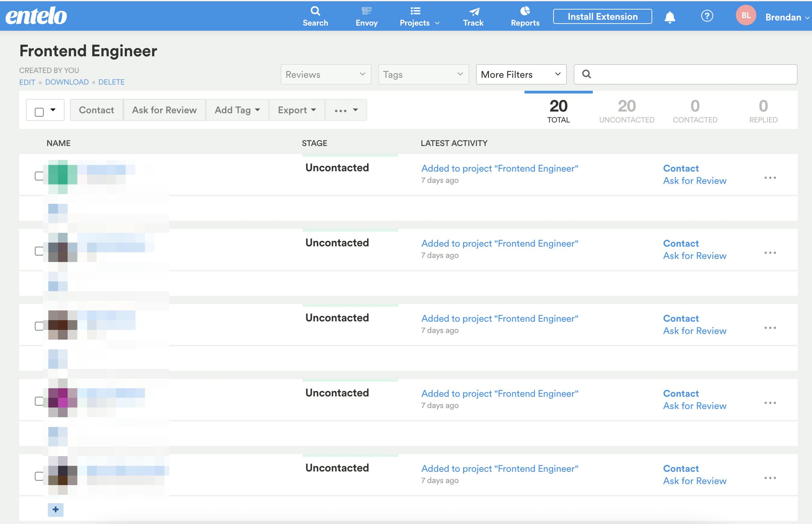Screen dimensions: 812x524
Task: Click the Install Extension button
Action: pyautogui.click(x=602, y=16)
